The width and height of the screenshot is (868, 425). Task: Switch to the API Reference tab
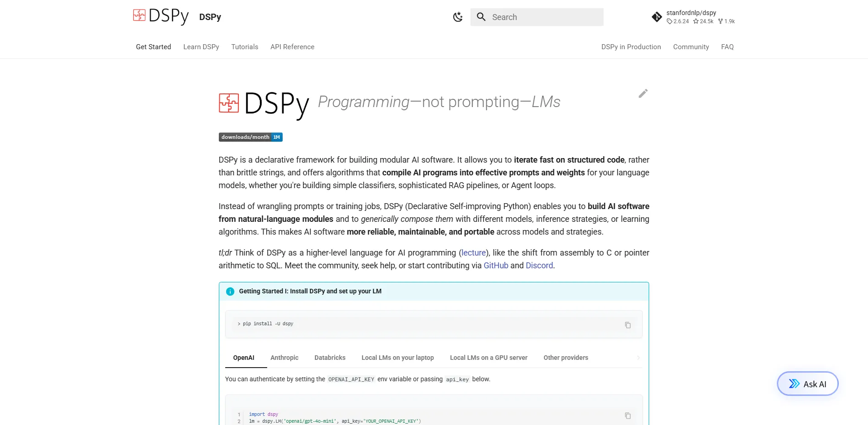tap(292, 47)
